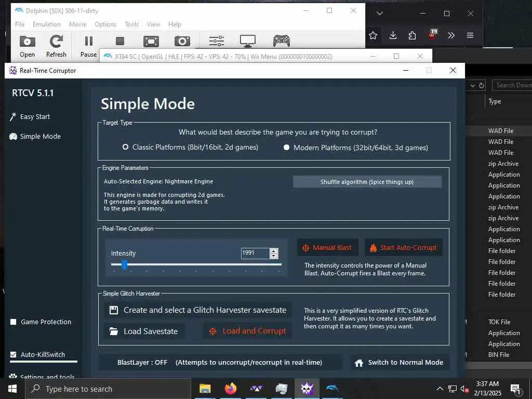Viewport: 532px width, 399px height.
Task: Open the View menu in Dolphin
Action: pos(153,24)
